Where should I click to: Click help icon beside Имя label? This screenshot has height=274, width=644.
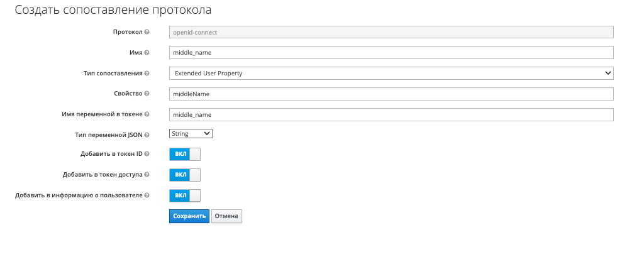click(147, 53)
